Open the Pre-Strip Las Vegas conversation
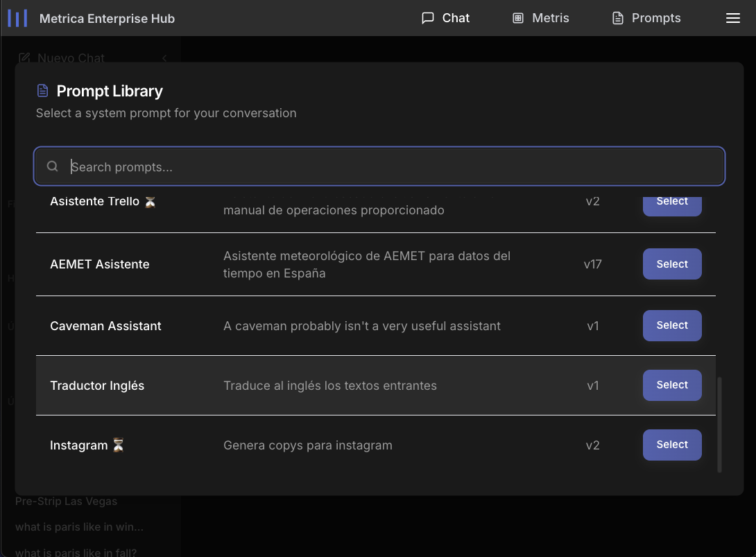The height and width of the screenshot is (557, 756). 67,501
